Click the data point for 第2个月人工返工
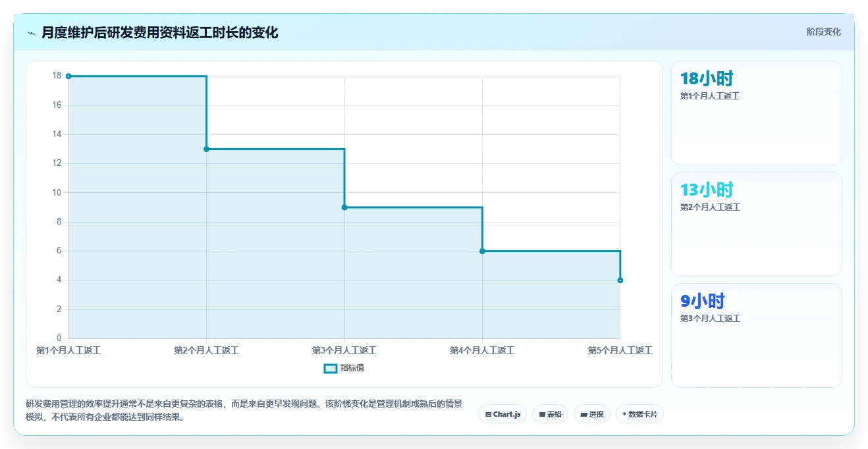The width and height of the screenshot is (868, 449). pos(206,149)
